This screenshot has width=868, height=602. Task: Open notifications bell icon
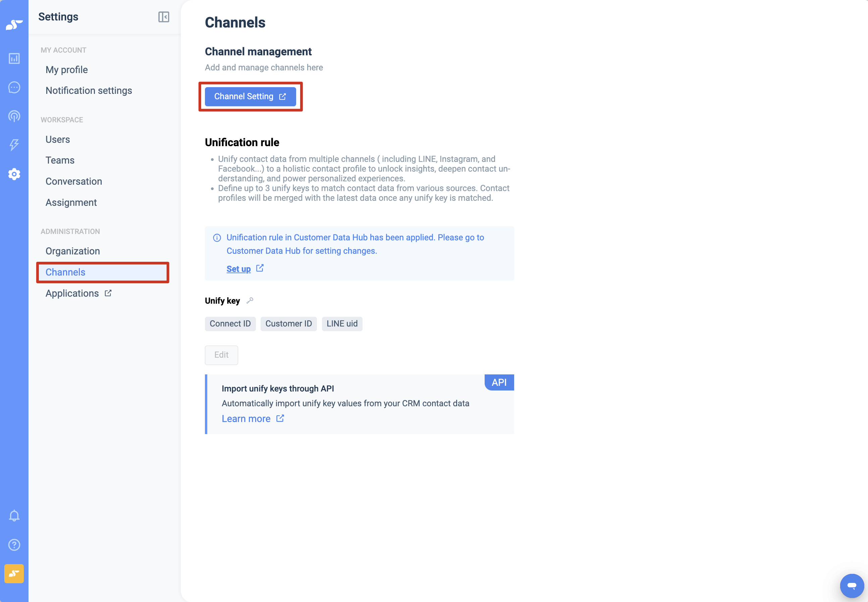pyautogui.click(x=14, y=516)
